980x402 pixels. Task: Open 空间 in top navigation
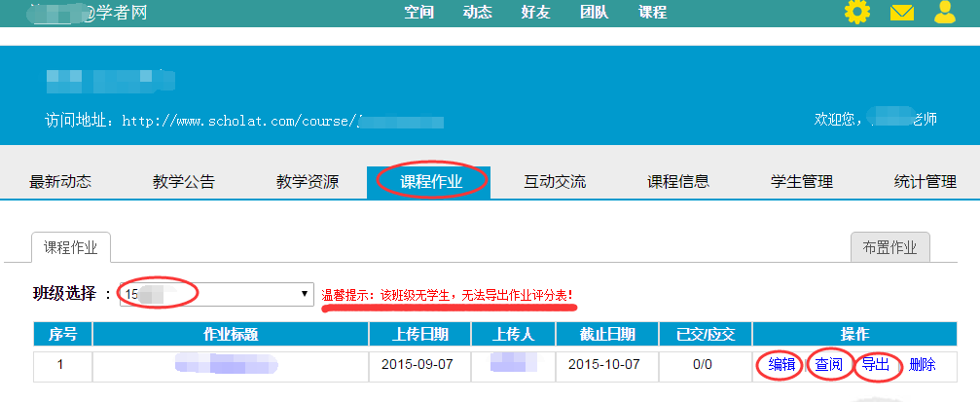(x=418, y=13)
